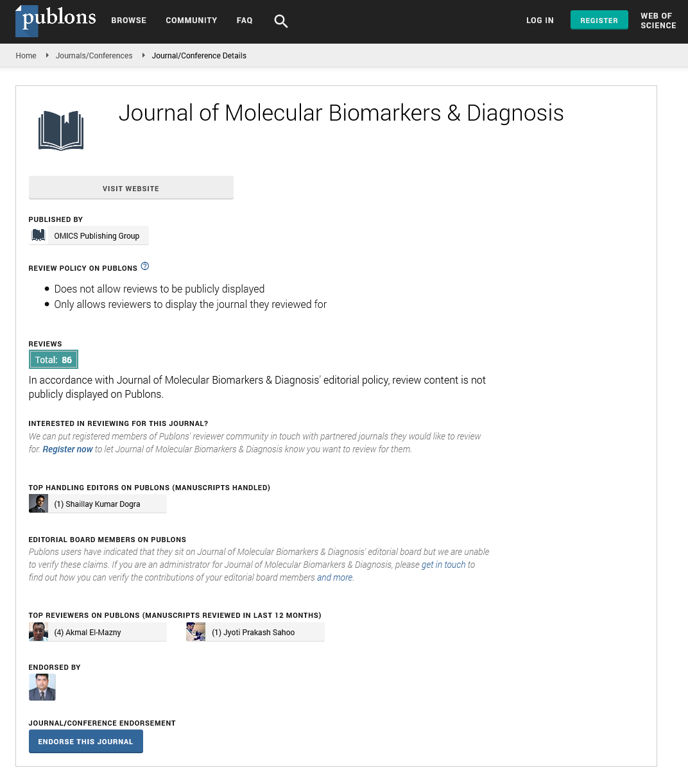Open the review policy help icon
The height and width of the screenshot is (784, 688).
click(x=145, y=266)
